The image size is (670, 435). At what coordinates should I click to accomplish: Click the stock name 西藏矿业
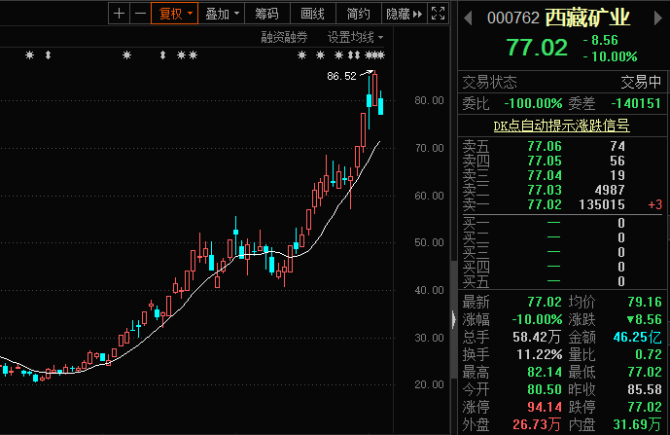(588, 18)
